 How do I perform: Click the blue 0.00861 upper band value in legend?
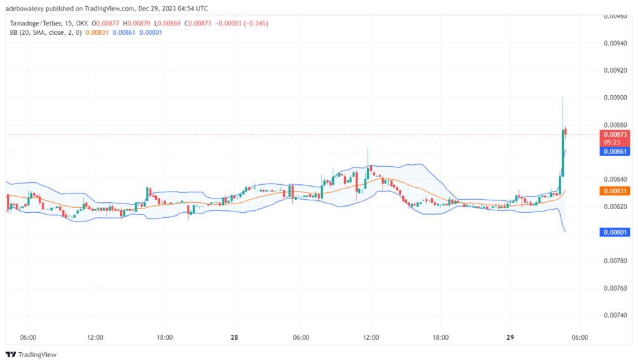(124, 32)
